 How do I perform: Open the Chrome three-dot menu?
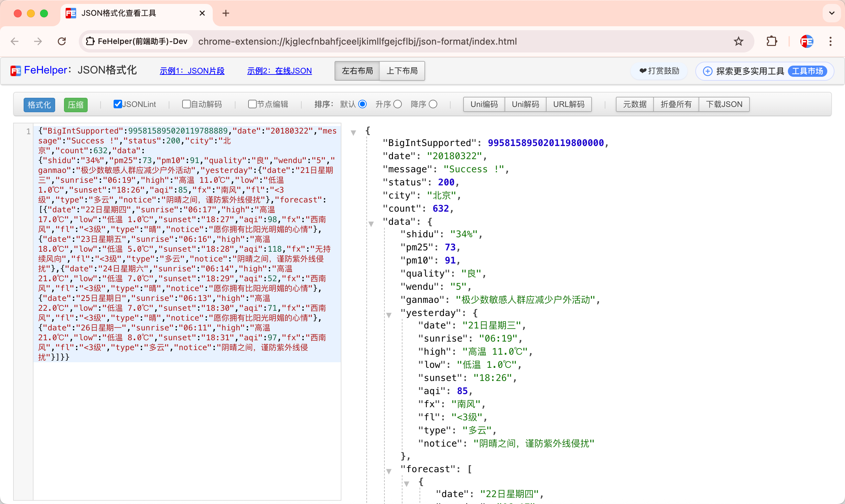pyautogui.click(x=830, y=41)
